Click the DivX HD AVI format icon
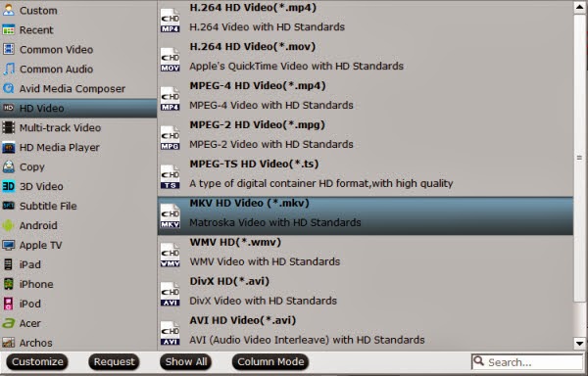 (171, 295)
